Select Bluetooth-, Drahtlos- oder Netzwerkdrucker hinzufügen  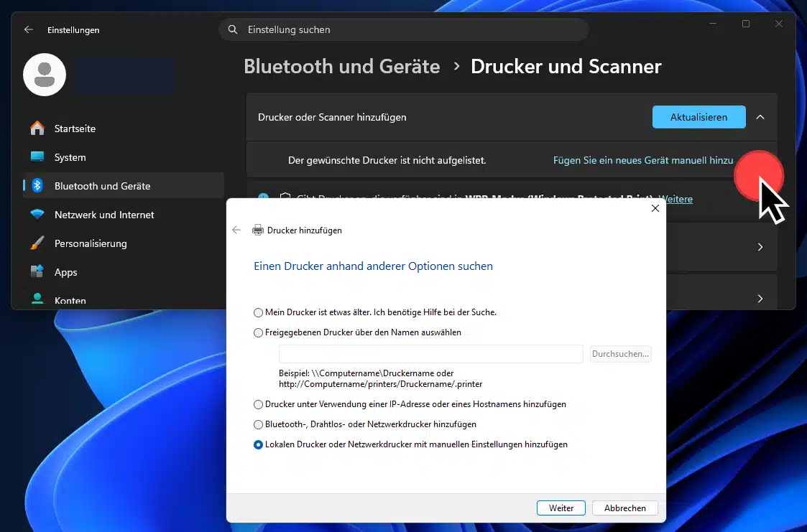pos(365,424)
